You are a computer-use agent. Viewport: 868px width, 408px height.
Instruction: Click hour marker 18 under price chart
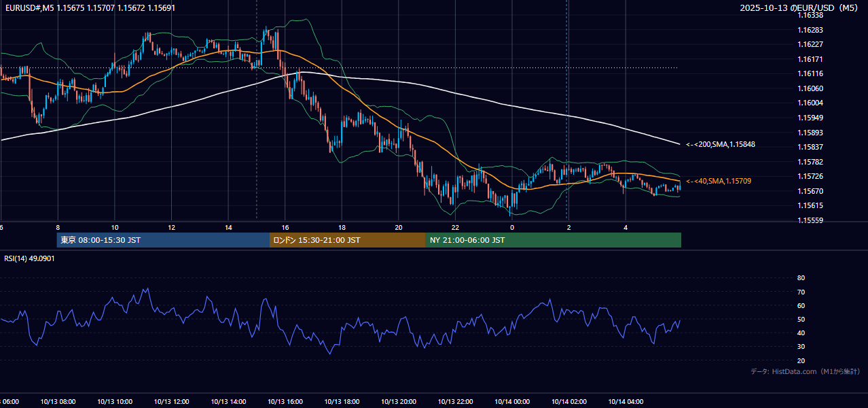coord(342,228)
